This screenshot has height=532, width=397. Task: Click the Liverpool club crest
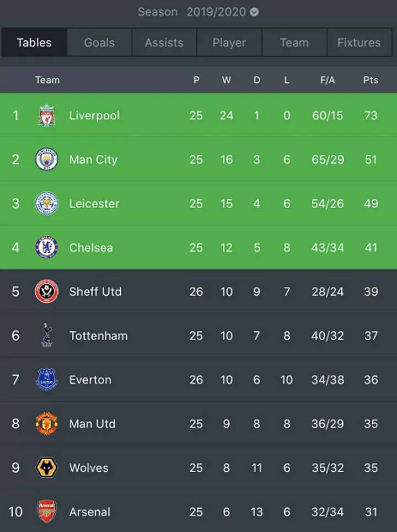pos(47,115)
